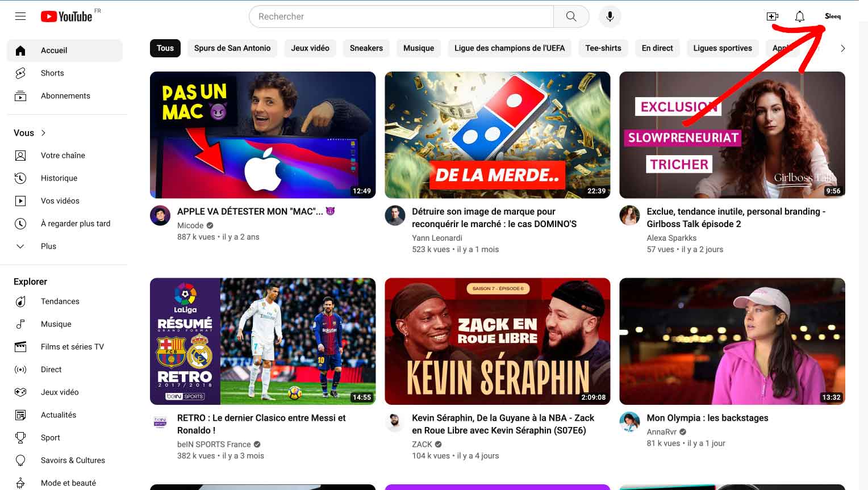The height and width of the screenshot is (490, 868).
Task: Select Ligue des champions de l'UEFA chip
Action: [x=510, y=48]
